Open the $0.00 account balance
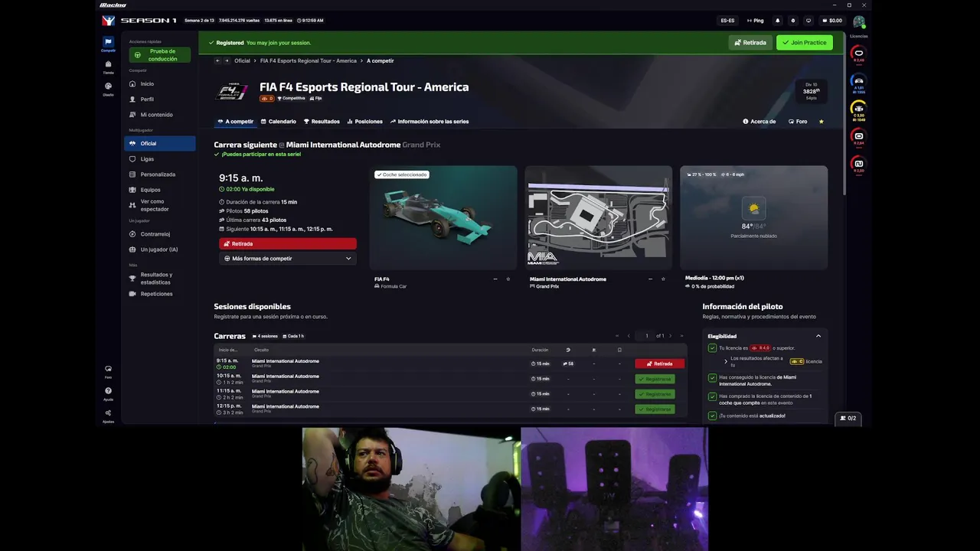 tap(831, 21)
